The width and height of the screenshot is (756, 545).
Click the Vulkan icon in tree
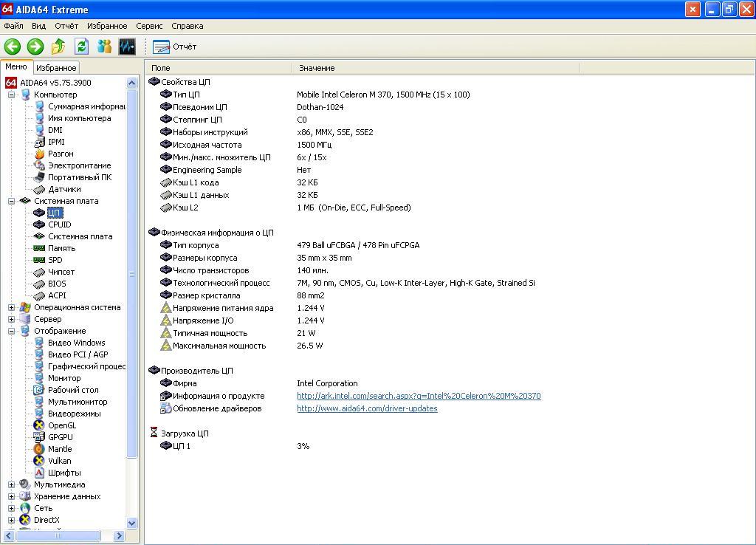click(x=39, y=461)
